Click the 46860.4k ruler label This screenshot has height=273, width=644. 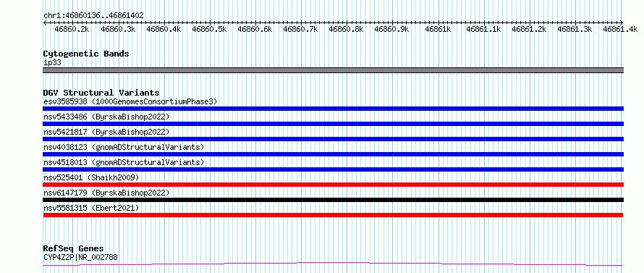tap(164, 29)
